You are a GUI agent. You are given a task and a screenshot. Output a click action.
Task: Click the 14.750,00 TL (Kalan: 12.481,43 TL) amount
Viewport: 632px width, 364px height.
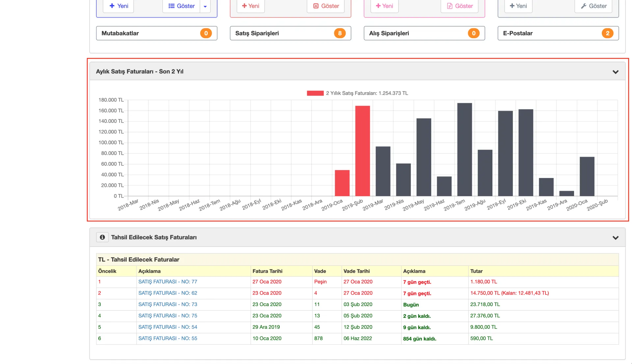(510, 293)
